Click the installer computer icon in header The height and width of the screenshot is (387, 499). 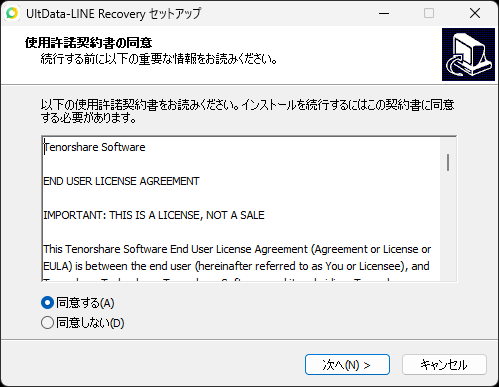(468, 54)
